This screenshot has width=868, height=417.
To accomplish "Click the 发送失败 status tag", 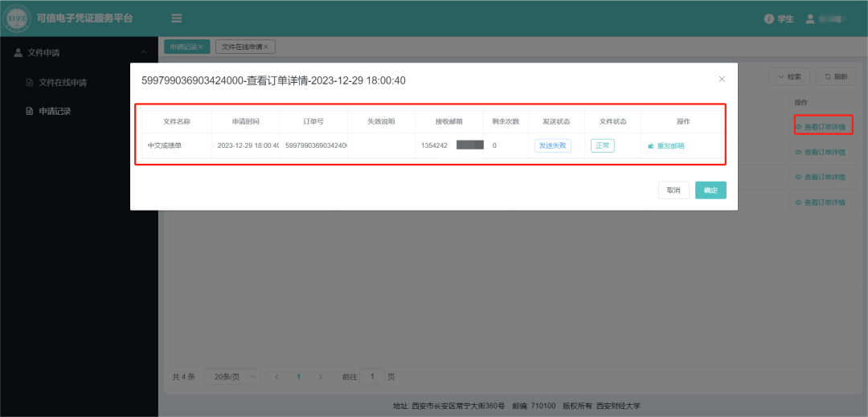I will 552,145.
